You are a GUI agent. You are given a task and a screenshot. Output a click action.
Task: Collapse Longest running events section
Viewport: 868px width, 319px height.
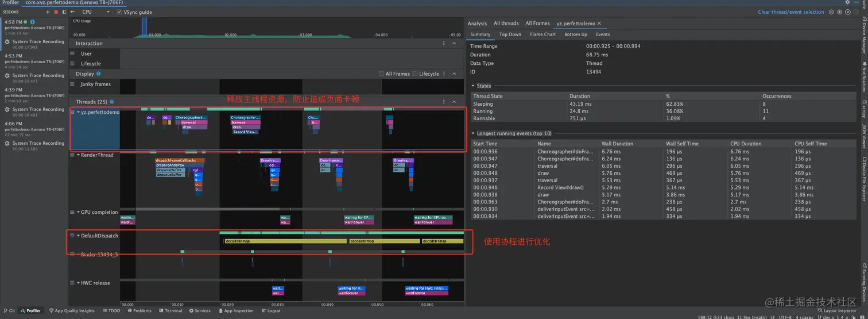pos(472,133)
